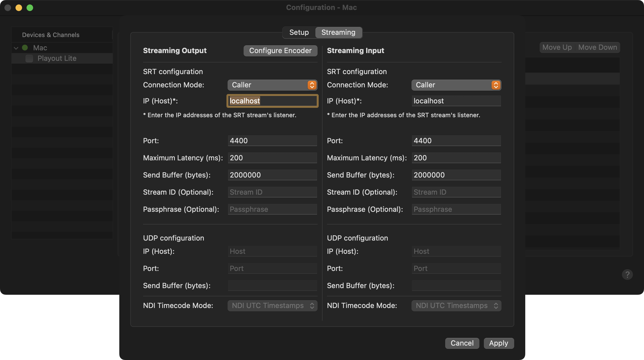Click Streaming Input Stream ID field
The image size is (644, 360).
click(456, 192)
